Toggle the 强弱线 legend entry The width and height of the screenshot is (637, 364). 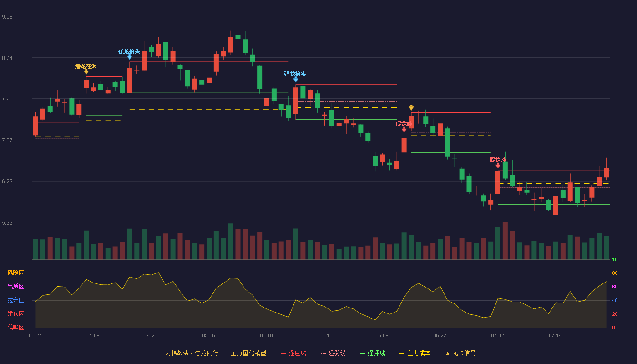pos(333,353)
